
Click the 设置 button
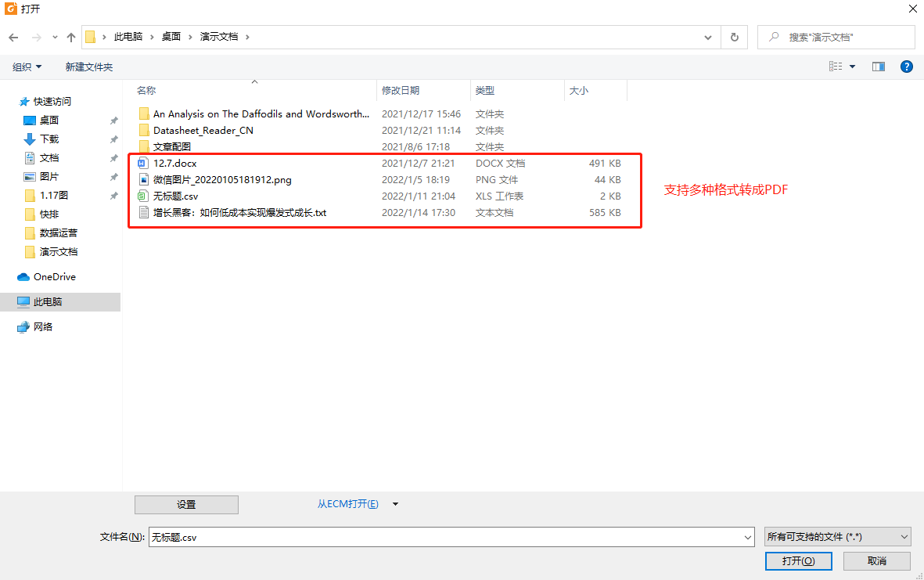tap(186, 505)
